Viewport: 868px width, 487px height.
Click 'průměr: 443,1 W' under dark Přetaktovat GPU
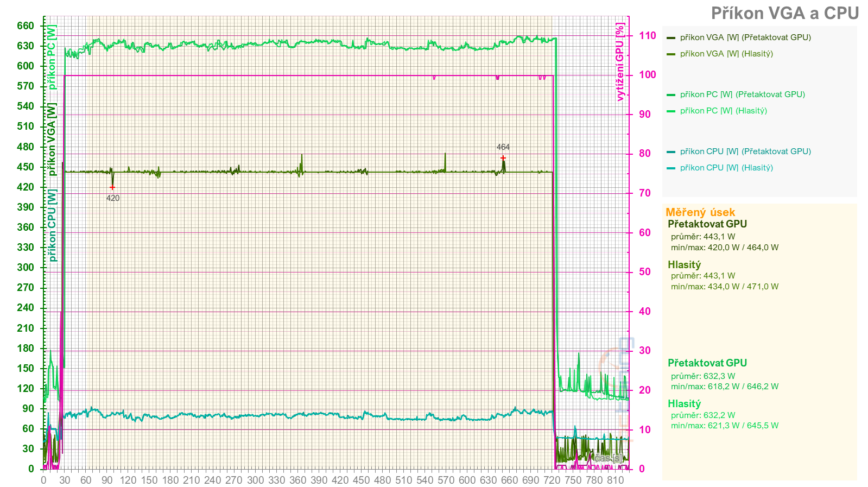pos(703,237)
